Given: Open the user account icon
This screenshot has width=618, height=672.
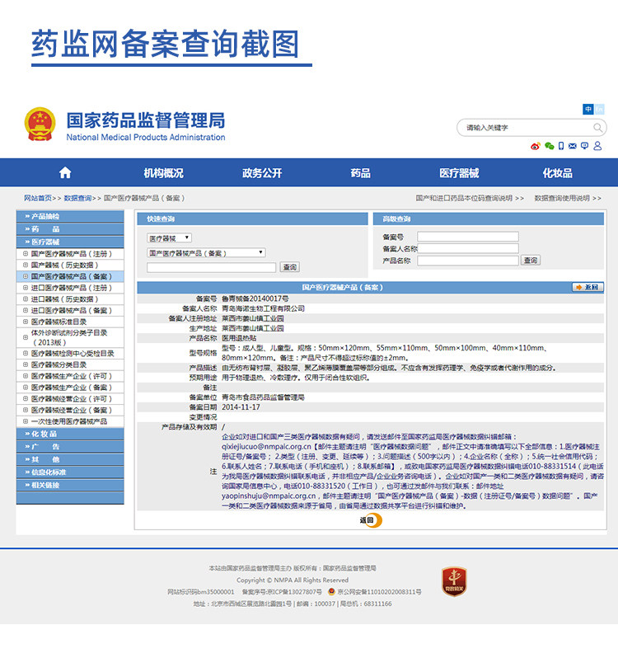Looking at the screenshot, I should [597, 146].
